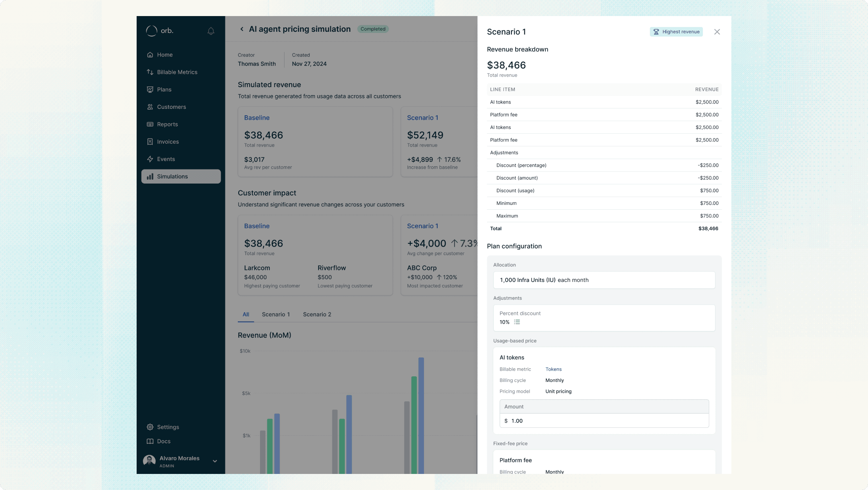The image size is (868, 490).
Task: Open the Plans page in sidebar
Action: pos(164,90)
